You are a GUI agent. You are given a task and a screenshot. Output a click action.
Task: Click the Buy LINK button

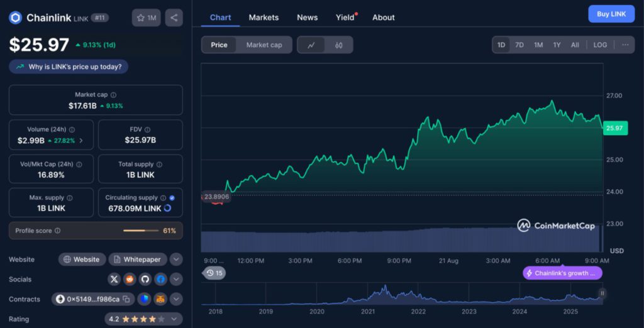point(611,14)
